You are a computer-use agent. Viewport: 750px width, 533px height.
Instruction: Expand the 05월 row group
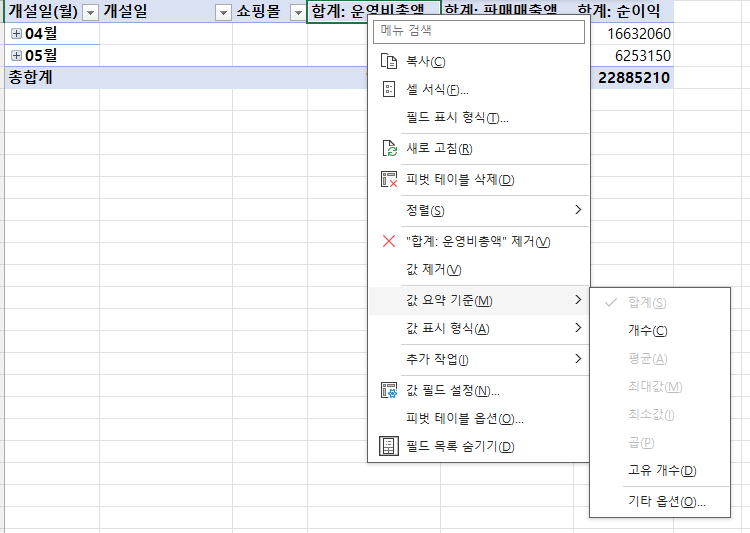tap(16, 55)
